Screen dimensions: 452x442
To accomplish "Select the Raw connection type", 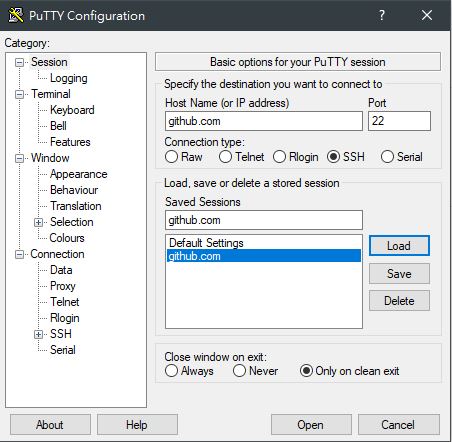I will [x=171, y=157].
